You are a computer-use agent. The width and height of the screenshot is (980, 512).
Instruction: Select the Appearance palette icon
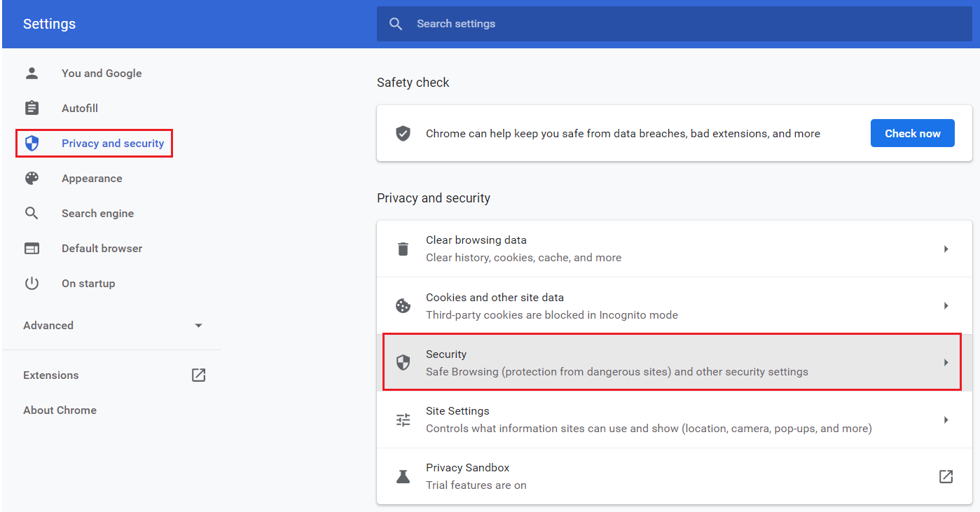32,178
